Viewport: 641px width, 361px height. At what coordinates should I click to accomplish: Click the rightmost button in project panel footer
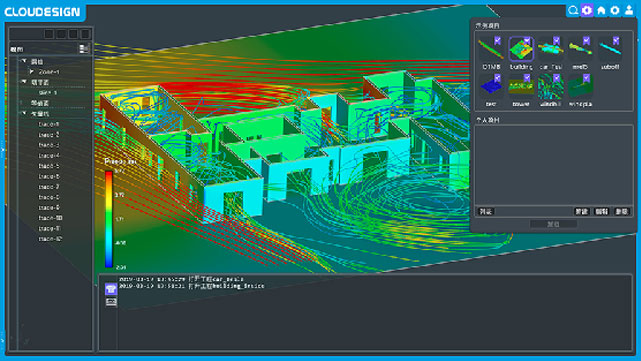coord(621,211)
